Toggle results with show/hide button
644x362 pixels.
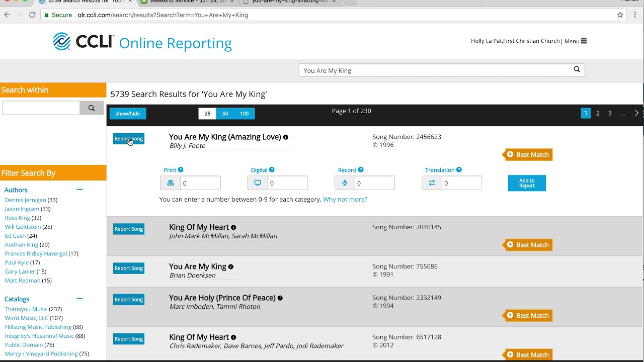pyautogui.click(x=128, y=114)
